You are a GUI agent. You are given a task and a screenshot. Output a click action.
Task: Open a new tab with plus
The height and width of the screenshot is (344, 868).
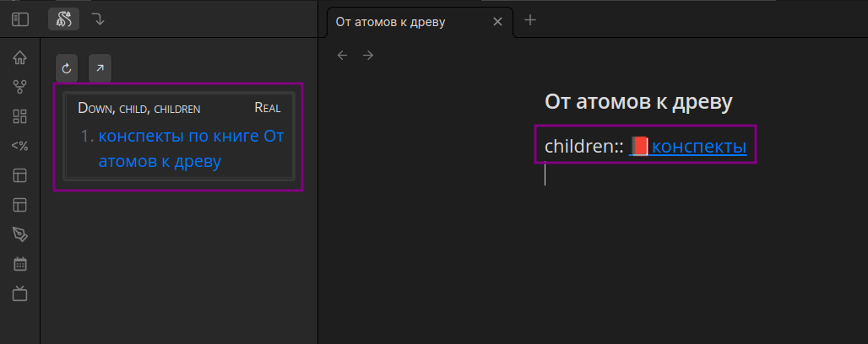pyautogui.click(x=530, y=20)
